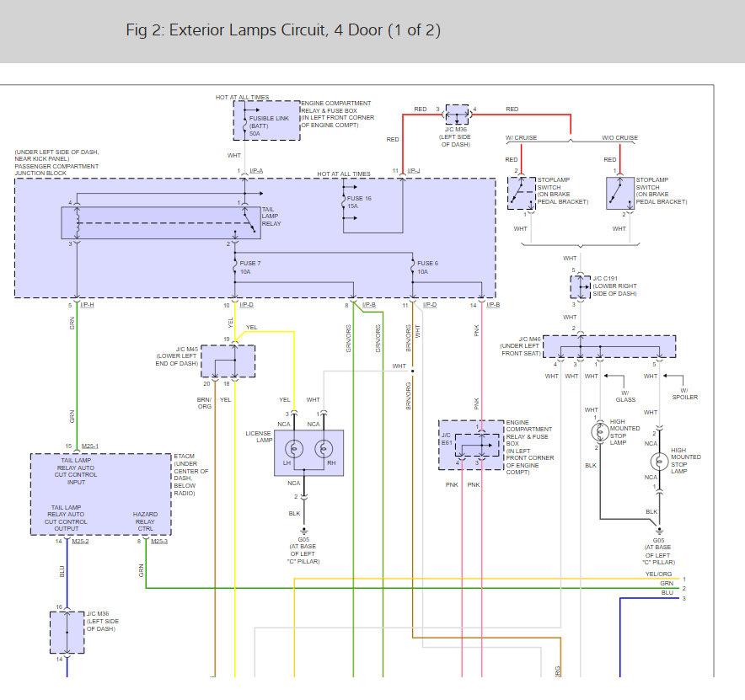The image size is (745, 700).
Task: Click the W/O CRUISE stoplamp switch symbol
Action: [x=620, y=193]
